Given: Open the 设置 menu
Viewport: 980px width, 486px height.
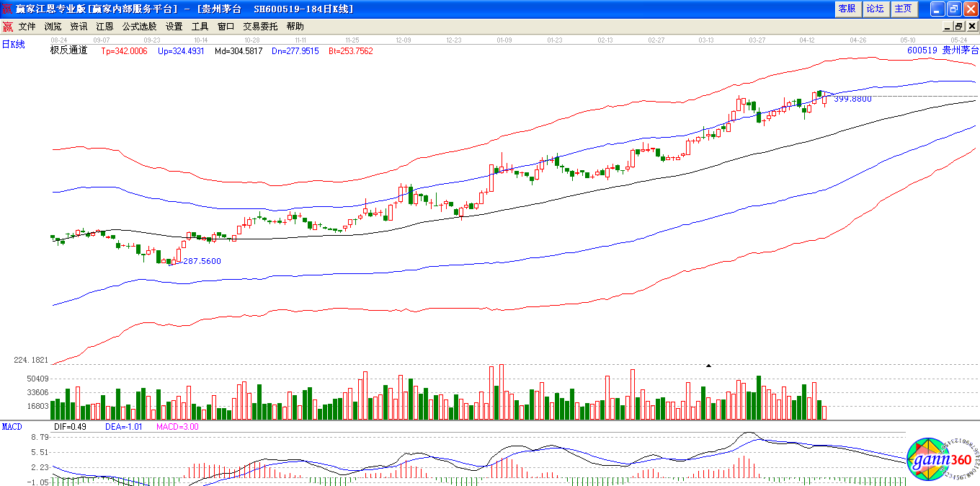Looking at the screenshot, I should tap(174, 27).
